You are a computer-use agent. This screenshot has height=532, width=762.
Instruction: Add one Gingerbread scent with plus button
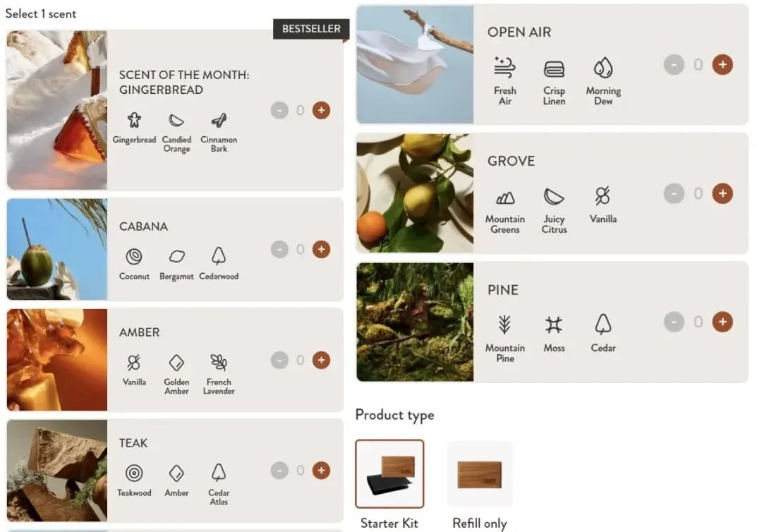point(321,110)
